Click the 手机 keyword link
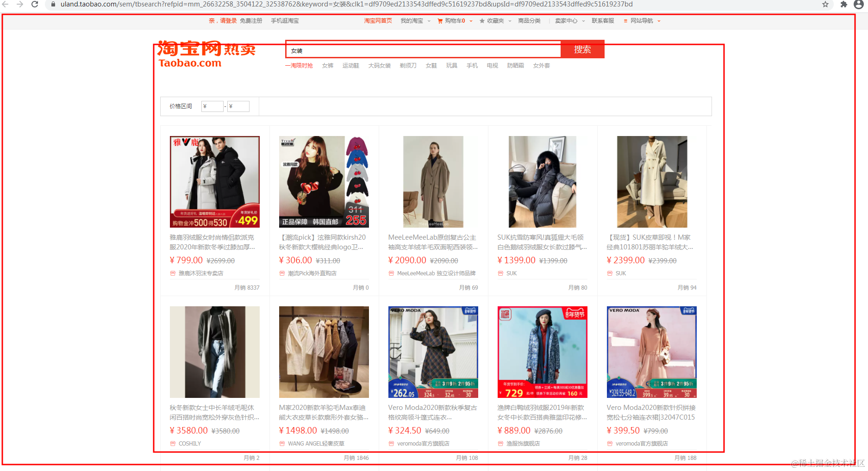 point(472,66)
